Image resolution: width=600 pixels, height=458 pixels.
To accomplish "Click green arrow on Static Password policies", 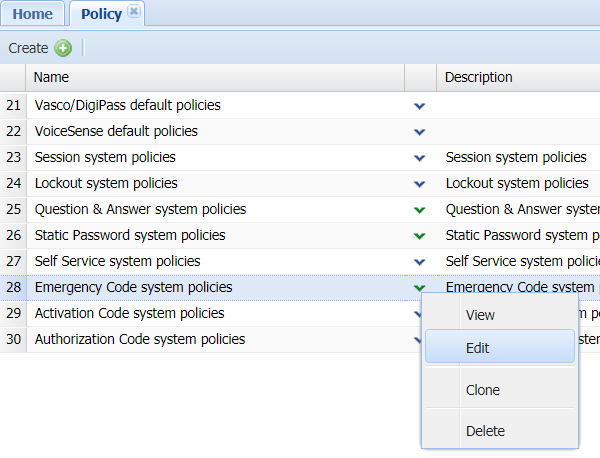I will point(420,235).
